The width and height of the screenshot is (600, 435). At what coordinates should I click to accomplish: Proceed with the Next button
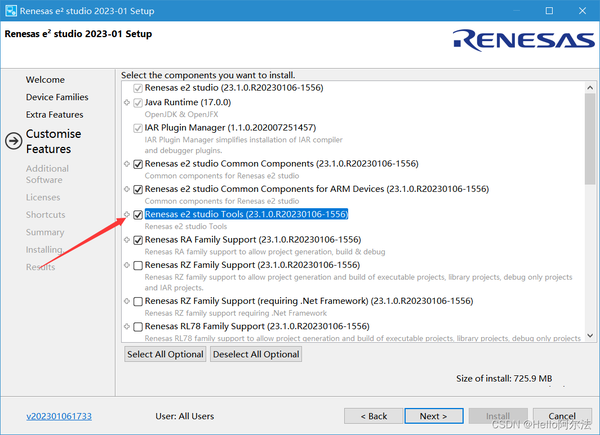coord(434,416)
